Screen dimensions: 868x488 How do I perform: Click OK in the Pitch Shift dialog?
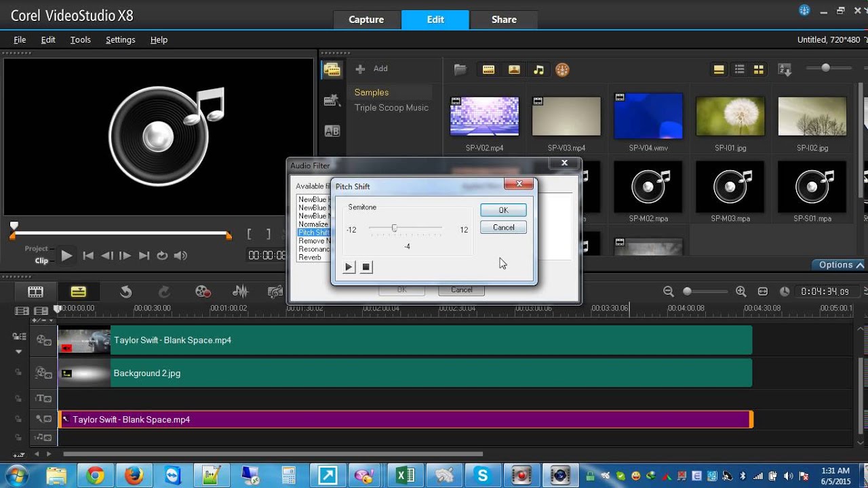tap(503, 210)
